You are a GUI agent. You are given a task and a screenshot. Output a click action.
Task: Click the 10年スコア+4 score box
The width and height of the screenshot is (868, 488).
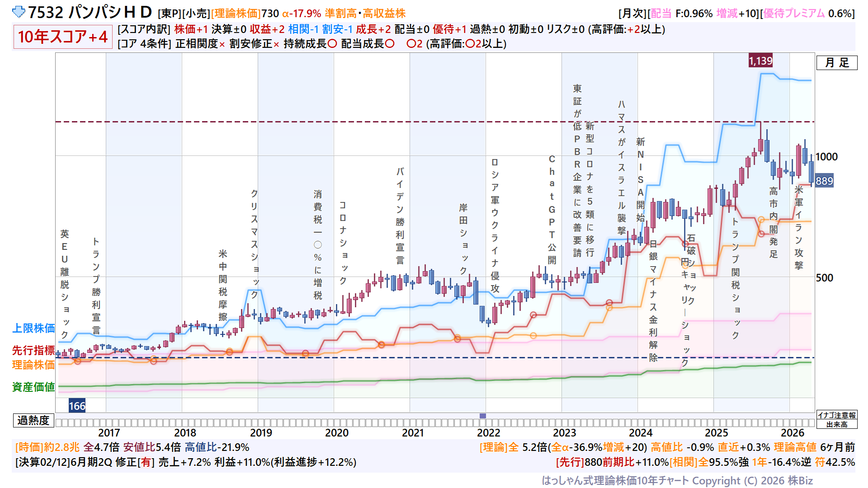(63, 37)
